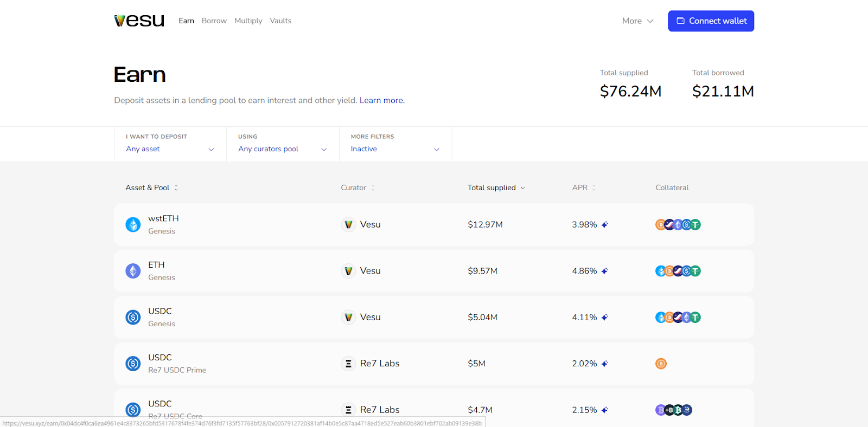Click Vesu curator icon in ETH row
Screen dimensions: 868x427
(x=348, y=271)
